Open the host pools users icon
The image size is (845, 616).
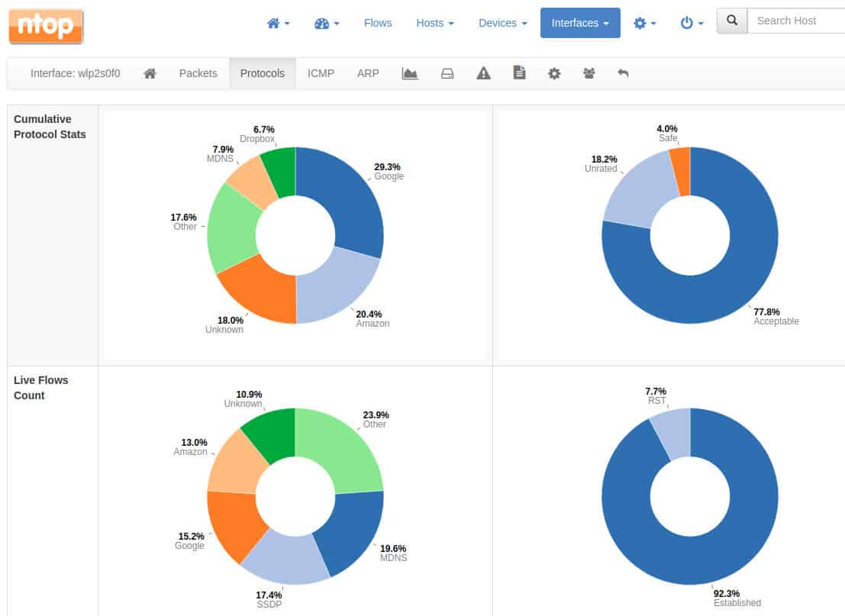pyautogui.click(x=589, y=73)
